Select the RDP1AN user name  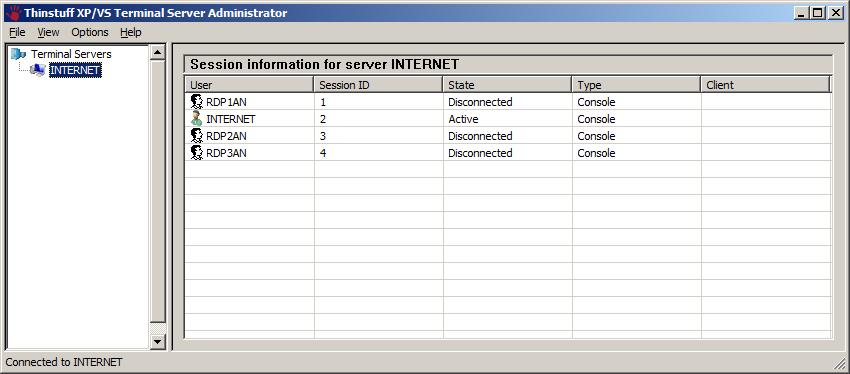click(226, 102)
